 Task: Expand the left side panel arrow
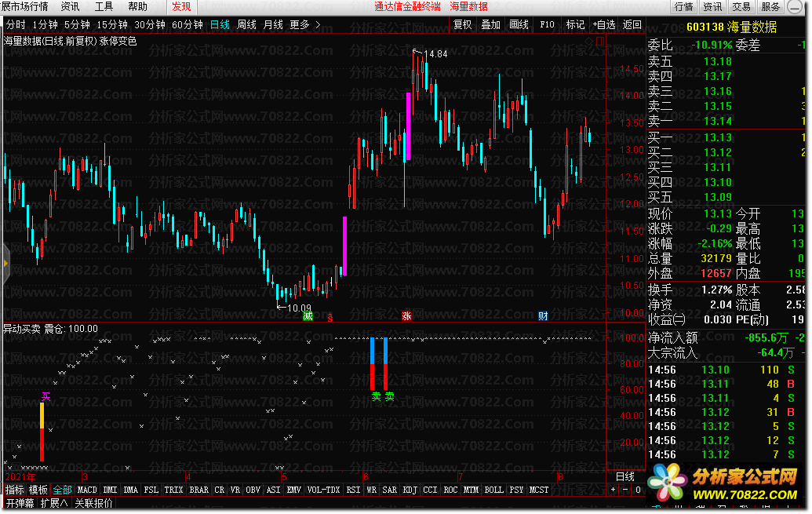point(5,263)
